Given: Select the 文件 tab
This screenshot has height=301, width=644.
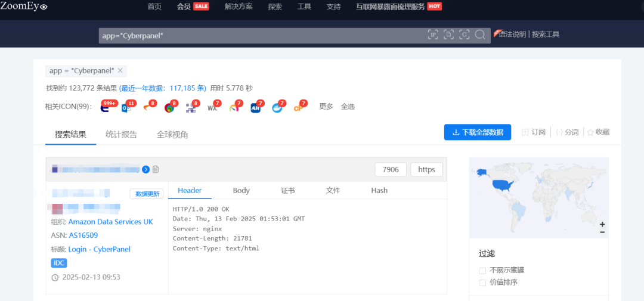Looking at the screenshot, I should coord(333,191).
